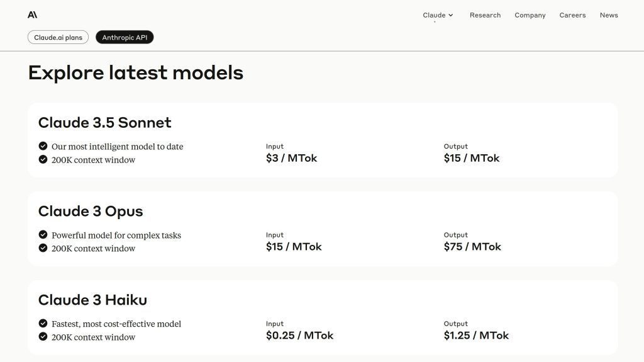Click checkmark icon next to Haiku 200K context window

[x=43, y=337]
